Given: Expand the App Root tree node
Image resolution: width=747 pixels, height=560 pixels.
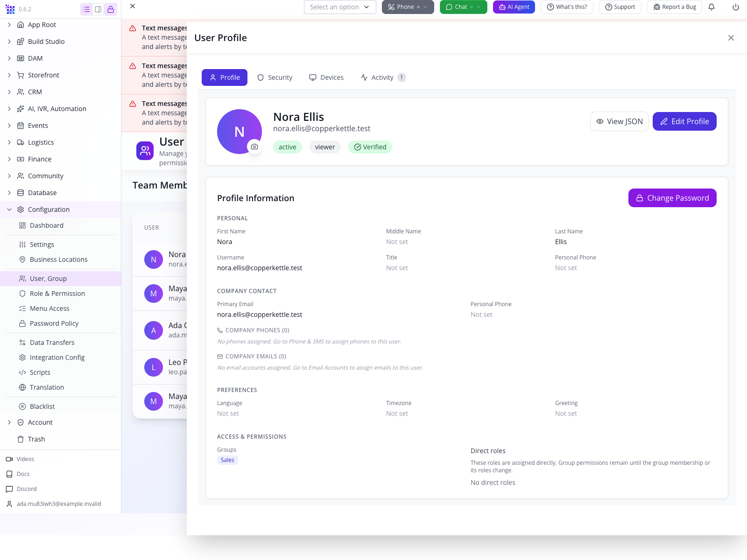Looking at the screenshot, I should pos(9,25).
